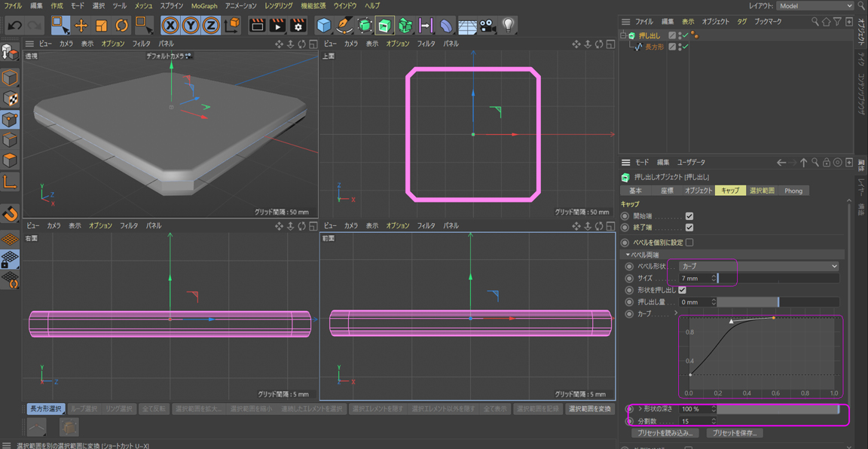
Task: Enable ベベルを個別に設定 checkbox
Action: coord(689,243)
